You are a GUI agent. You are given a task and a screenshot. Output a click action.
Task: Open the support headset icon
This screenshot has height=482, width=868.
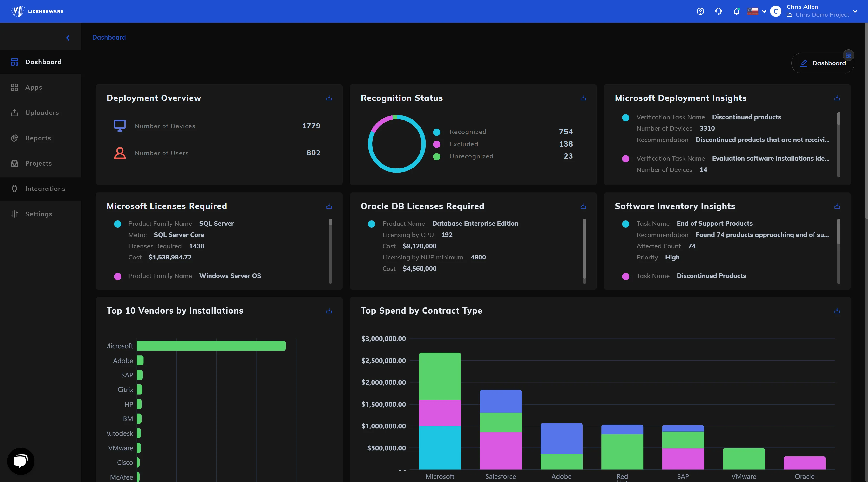pos(719,12)
